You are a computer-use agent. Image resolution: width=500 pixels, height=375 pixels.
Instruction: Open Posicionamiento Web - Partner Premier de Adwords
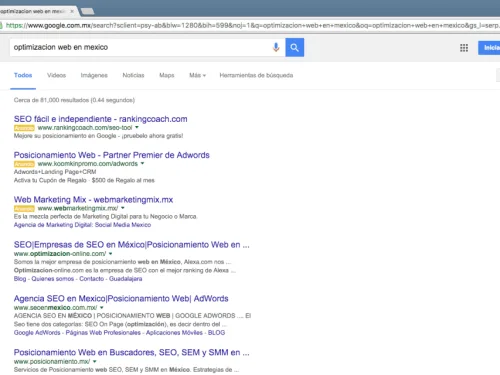click(x=112, y=155)
